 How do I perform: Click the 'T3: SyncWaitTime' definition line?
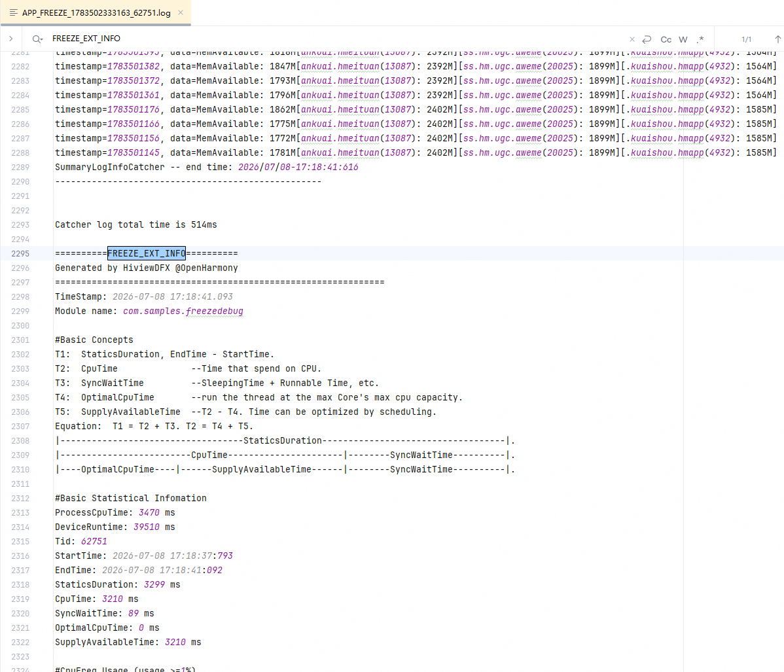coord(217,383)
